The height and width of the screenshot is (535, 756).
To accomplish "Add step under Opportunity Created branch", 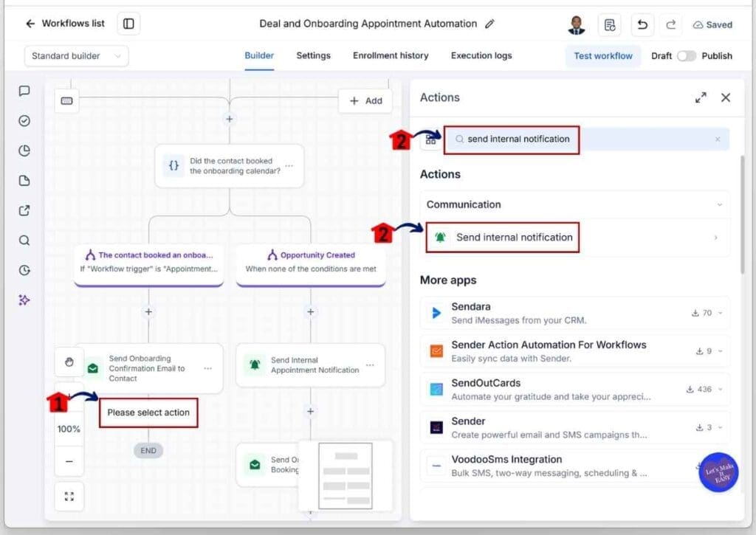I will pyautogui.click(x=311, y=312).
